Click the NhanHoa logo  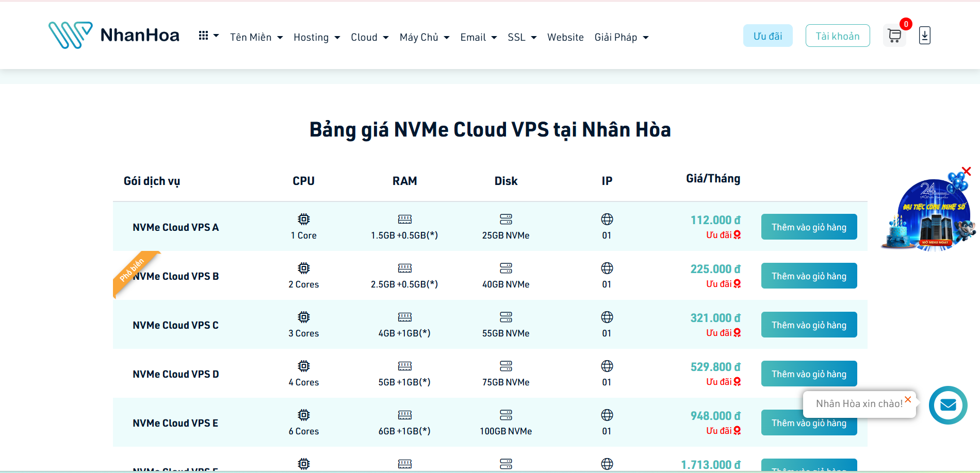click(114, 35)
